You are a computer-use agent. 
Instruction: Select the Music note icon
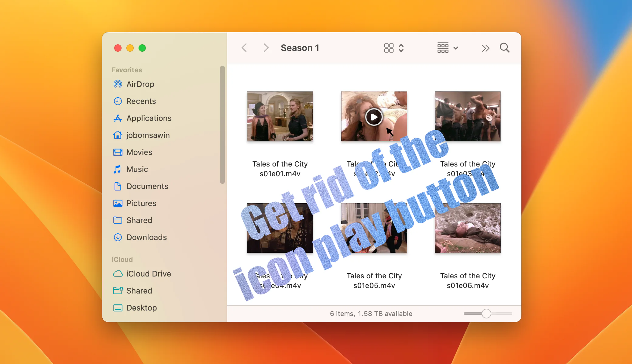117,169
